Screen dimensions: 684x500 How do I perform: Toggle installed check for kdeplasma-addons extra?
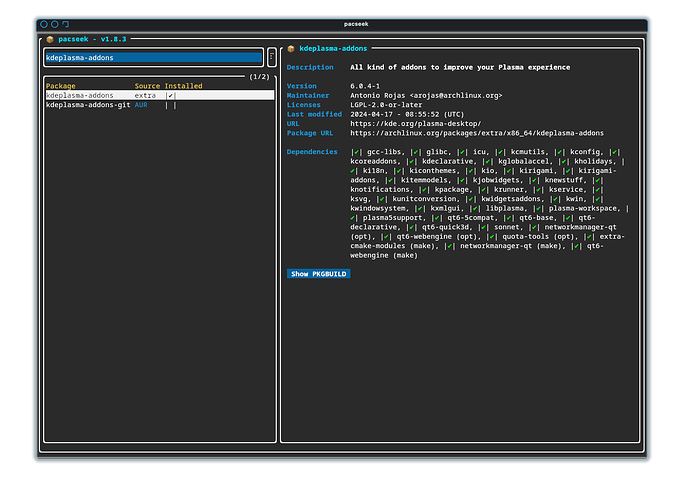[x=171, y=96]
